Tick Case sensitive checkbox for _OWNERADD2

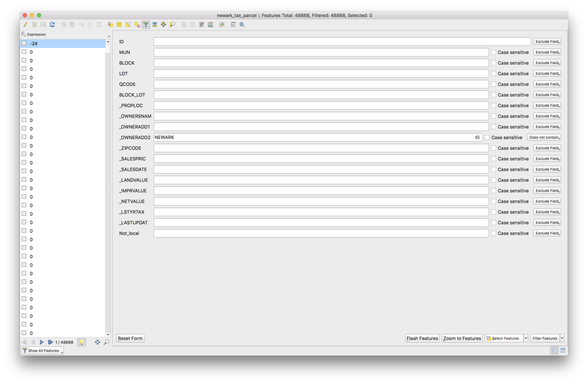click(x=487, y=137)
